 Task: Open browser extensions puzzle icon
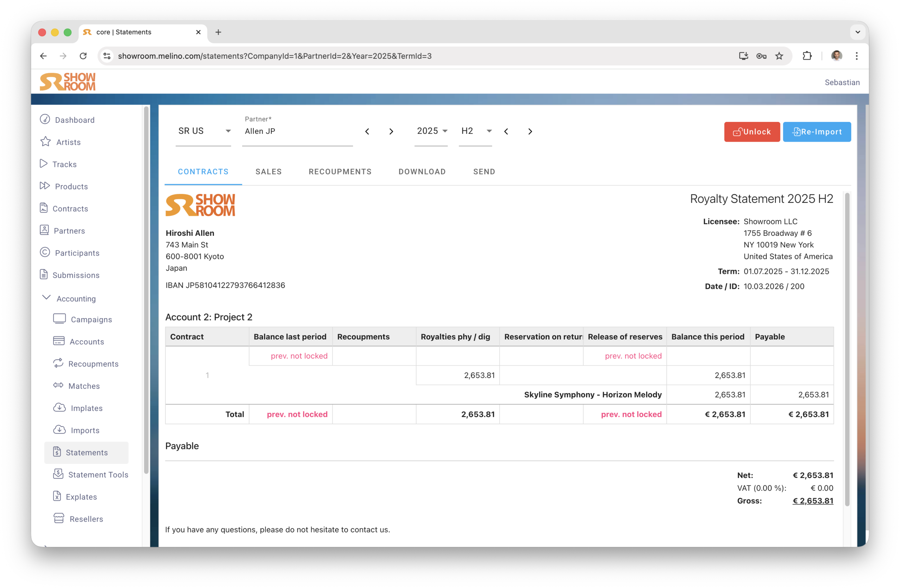coord(807,56)
